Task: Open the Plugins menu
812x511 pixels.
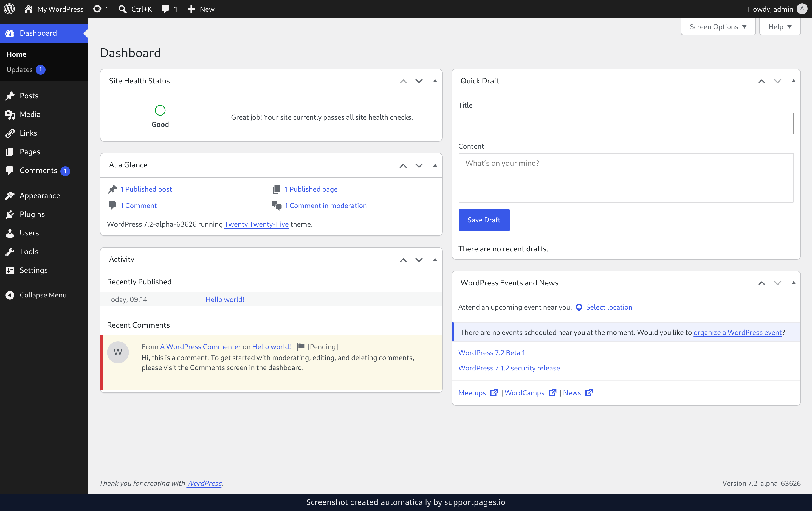Action: point(44,214)
